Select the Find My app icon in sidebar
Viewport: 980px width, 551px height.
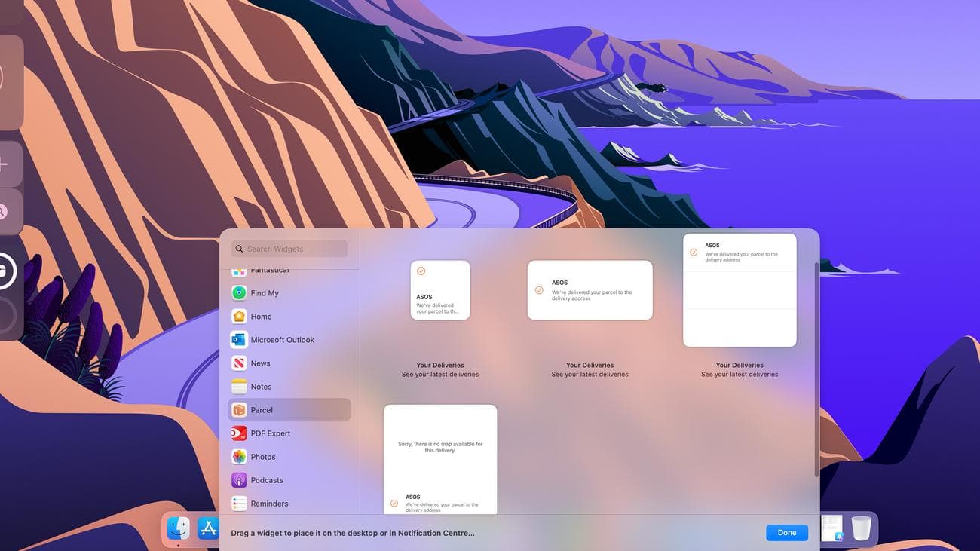238,292
